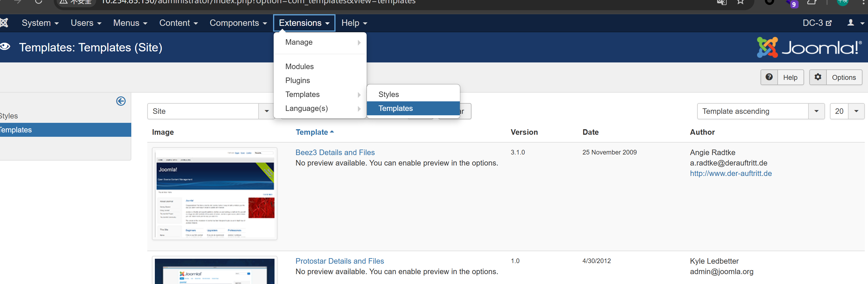Click the 'Author' column header

coord(702,132)
